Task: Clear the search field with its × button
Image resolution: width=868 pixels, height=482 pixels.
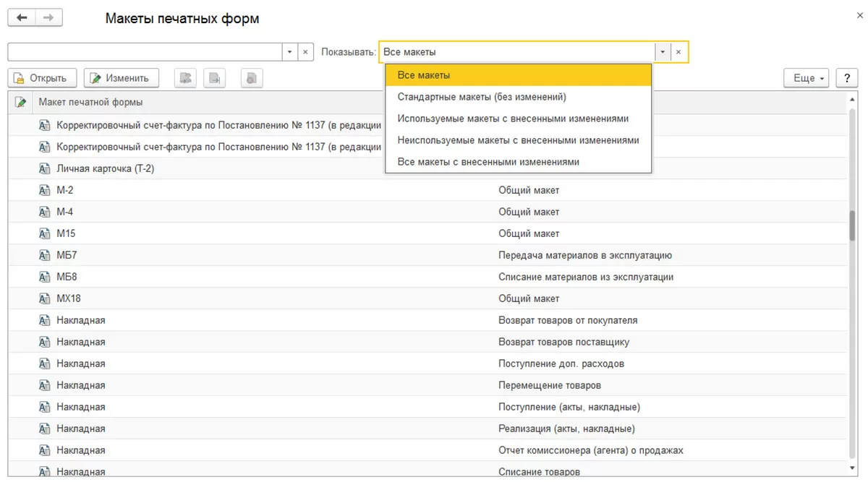Action: tap(305, 52)
